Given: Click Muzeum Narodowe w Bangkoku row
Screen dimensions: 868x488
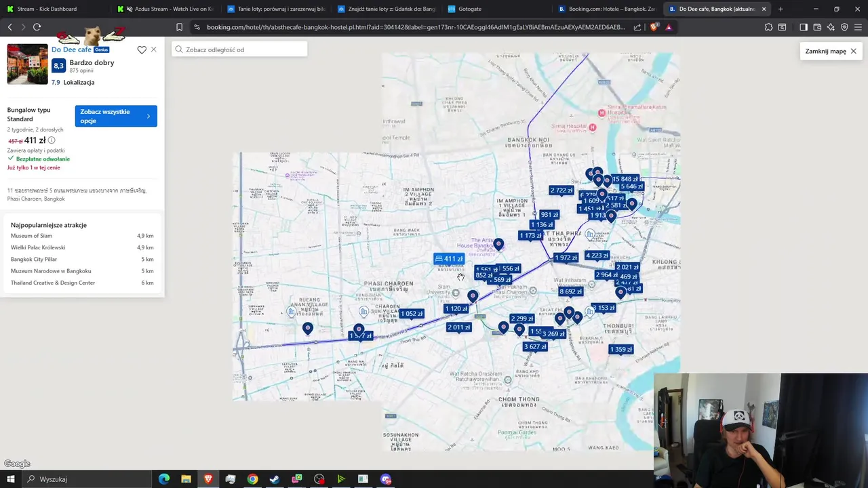Looking at the screenshot, I should click(82, 271).
